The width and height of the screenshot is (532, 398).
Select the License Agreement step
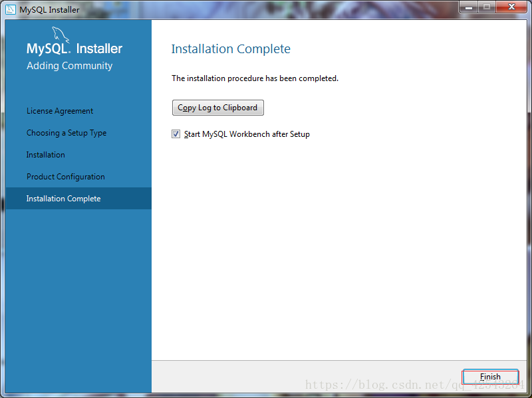(x=60, y=111)
